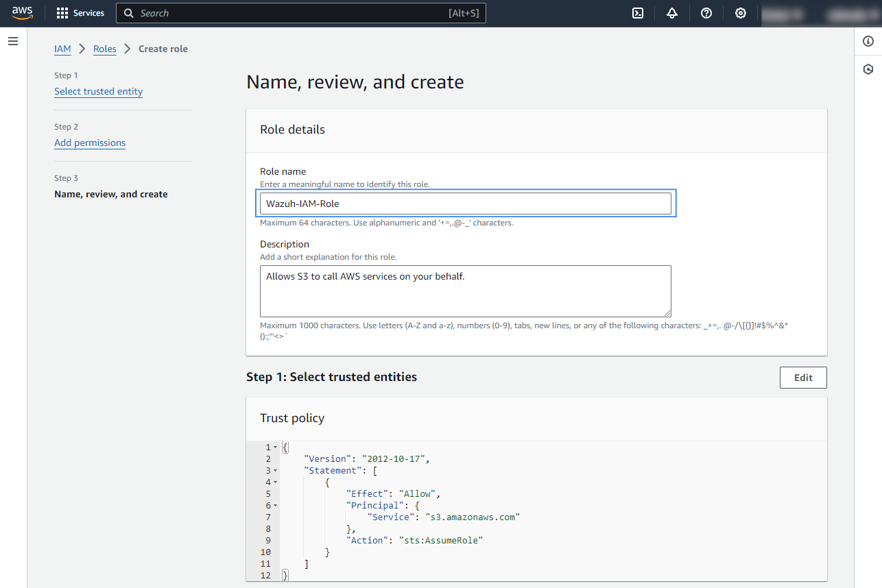Viewport: 882px width, 588px height.
Task: Open the hexagon tools icon on right sidebar
Action: [868, 69]
